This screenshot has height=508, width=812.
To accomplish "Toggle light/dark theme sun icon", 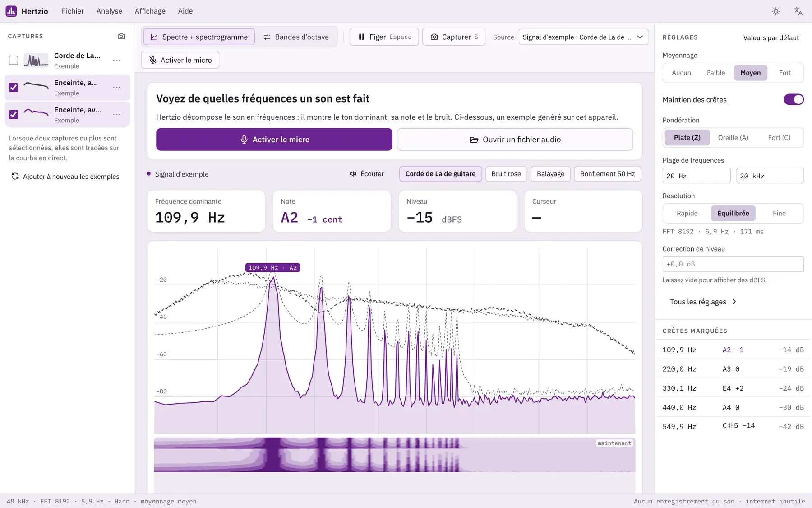I will (x=776, y=11).
